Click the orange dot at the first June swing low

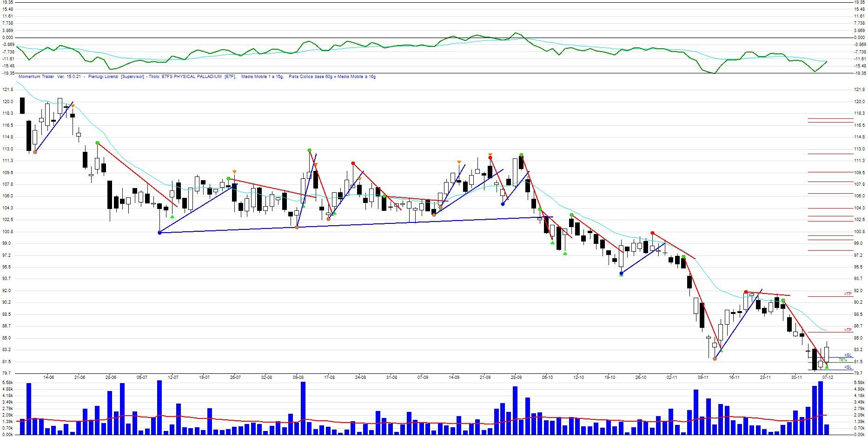pyautogui.click(x=35, y=152)
